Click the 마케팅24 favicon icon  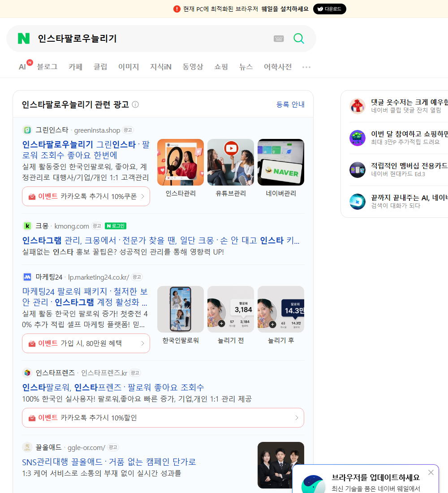pyautogui.click(x=27, y=277)
